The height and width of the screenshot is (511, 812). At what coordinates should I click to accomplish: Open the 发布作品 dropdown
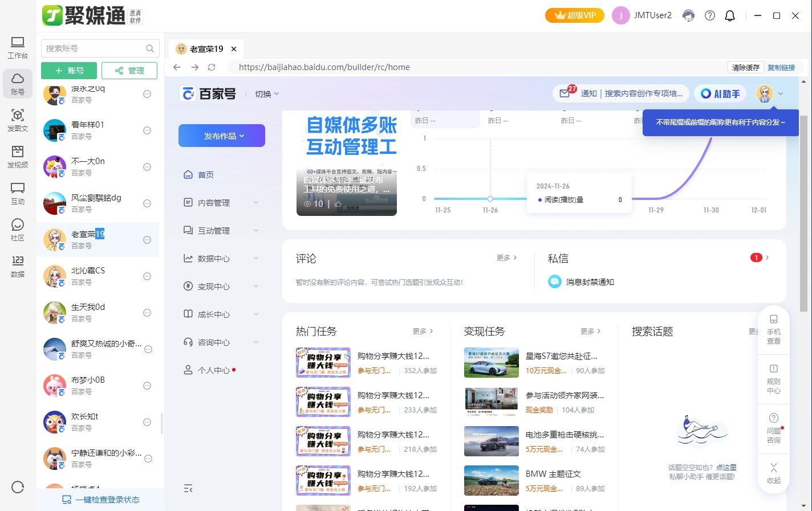coord(222,136)
